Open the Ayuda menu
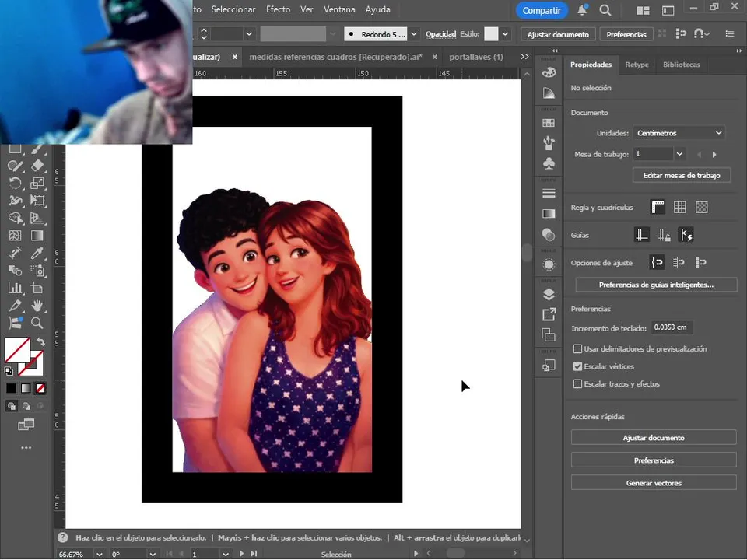Viewport: 747px width, 560px height. tap(378, 9)
